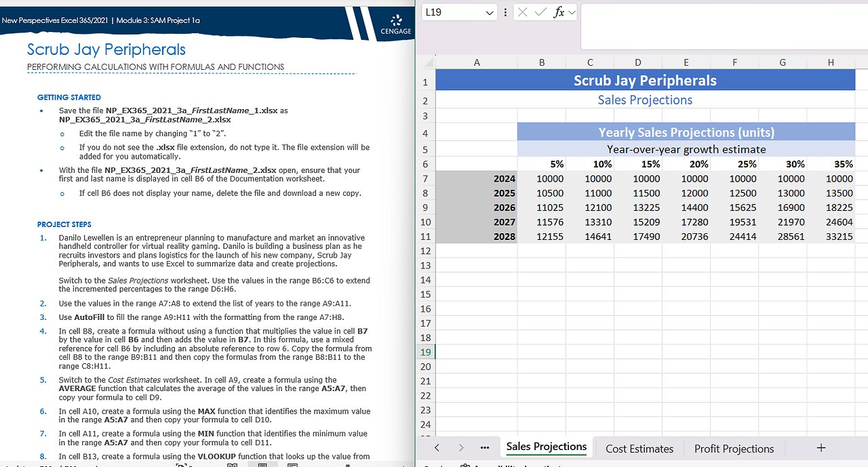Click Yearly Sales Projections (units) heading cell

[x=686, y=132]
